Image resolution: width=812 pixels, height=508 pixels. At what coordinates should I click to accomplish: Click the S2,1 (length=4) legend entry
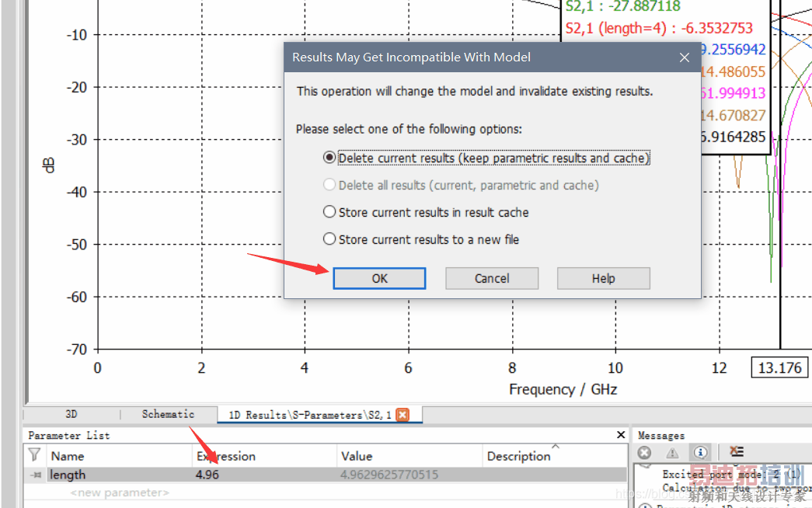click(x=659, y=28)
